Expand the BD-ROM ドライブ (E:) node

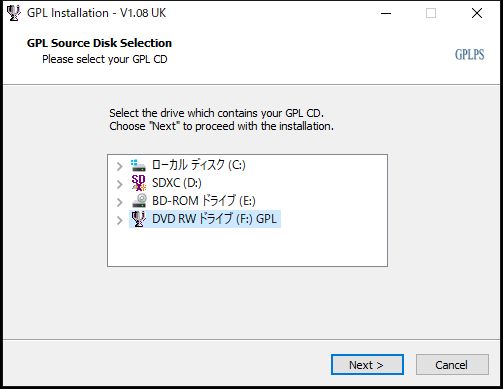[x=120, y=202]
